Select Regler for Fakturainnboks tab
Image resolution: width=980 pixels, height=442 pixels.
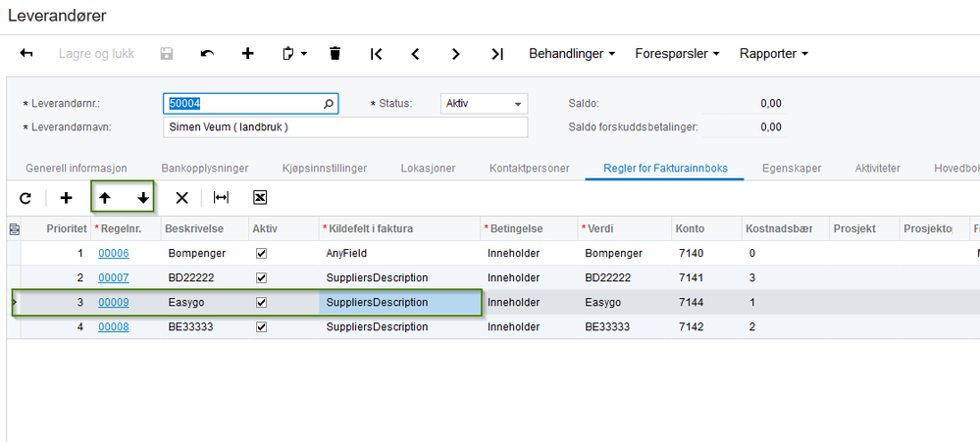pos(665,168)
